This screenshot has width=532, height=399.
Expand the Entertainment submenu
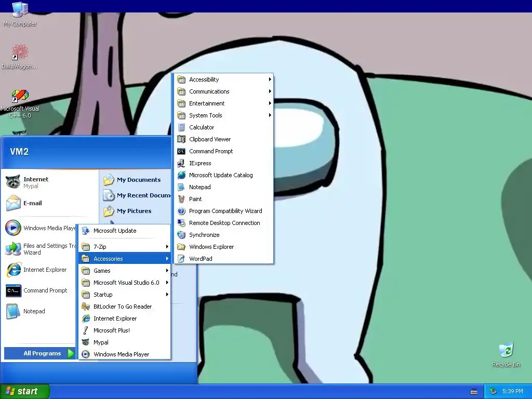(223, 103)
